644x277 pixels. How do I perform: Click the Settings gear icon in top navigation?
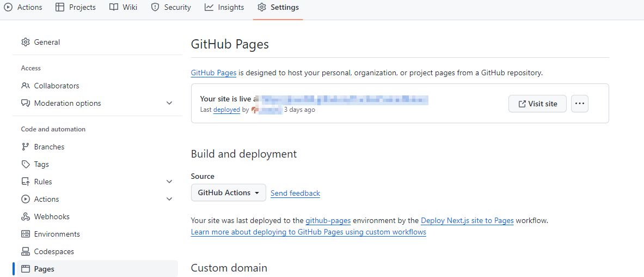pos(262,8)
